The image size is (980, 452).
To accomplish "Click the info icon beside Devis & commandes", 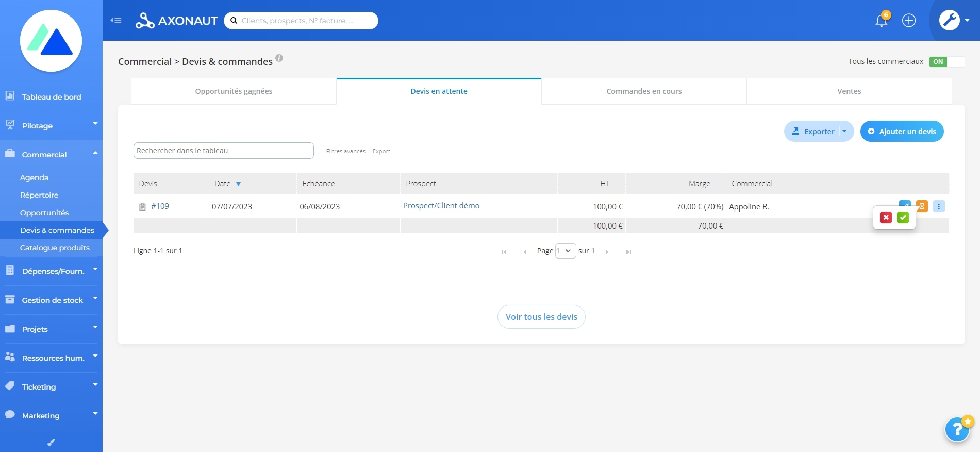I will point(279,58).
